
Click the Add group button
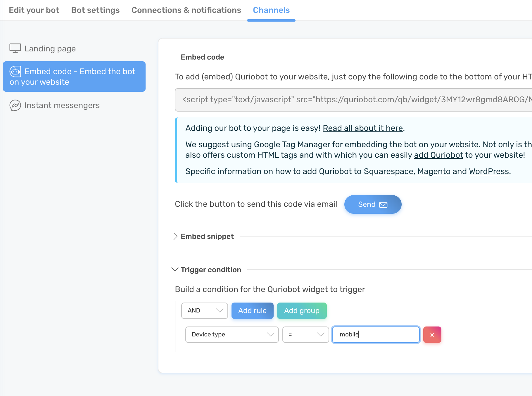[302, 311]
